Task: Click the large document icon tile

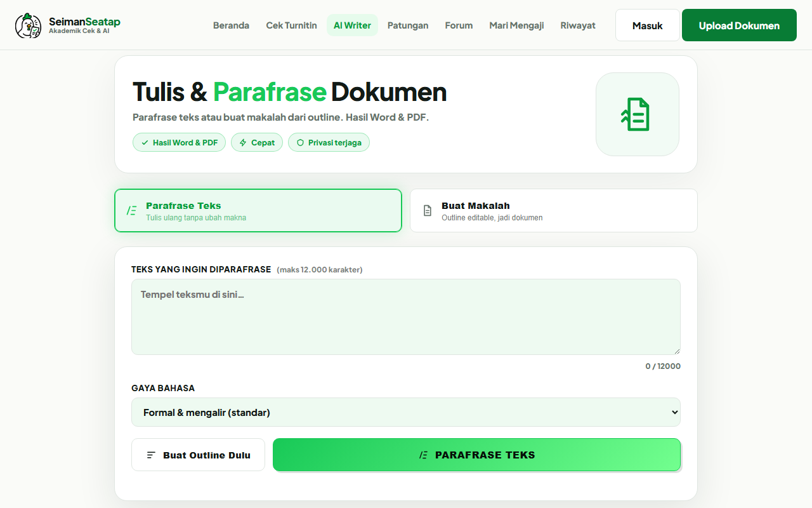Action: tap(638, 114)
